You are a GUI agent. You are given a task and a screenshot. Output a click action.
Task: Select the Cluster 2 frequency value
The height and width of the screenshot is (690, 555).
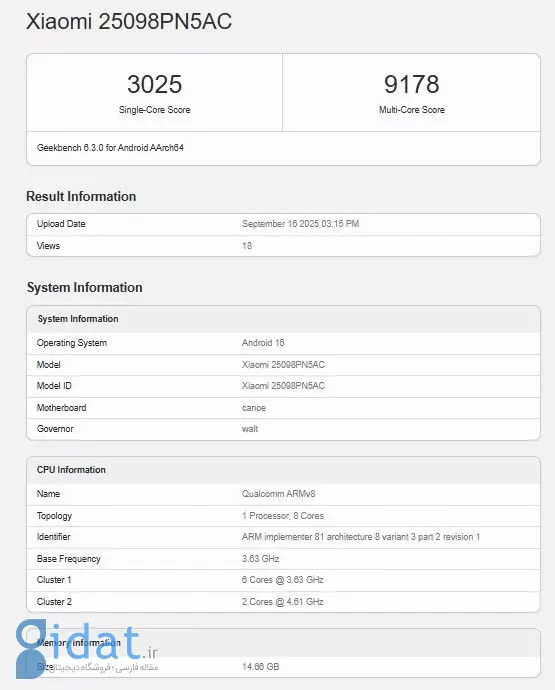(282, 602)
